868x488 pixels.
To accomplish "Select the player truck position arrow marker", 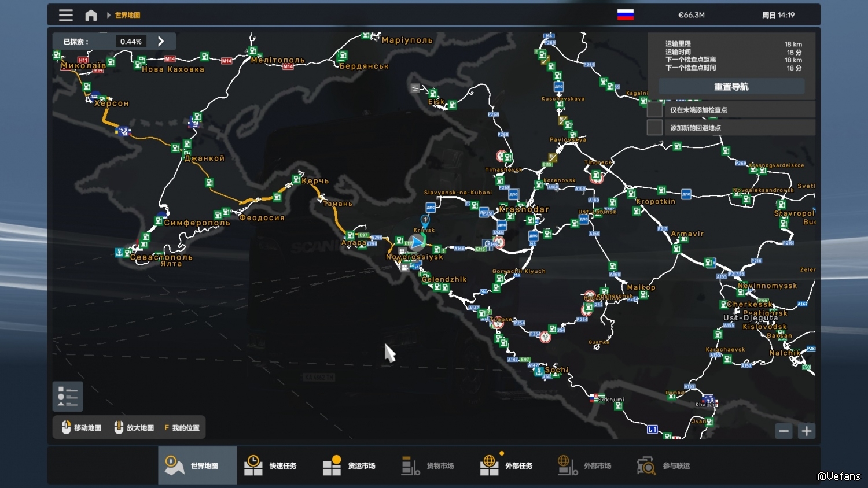I will tap(417, 243).
